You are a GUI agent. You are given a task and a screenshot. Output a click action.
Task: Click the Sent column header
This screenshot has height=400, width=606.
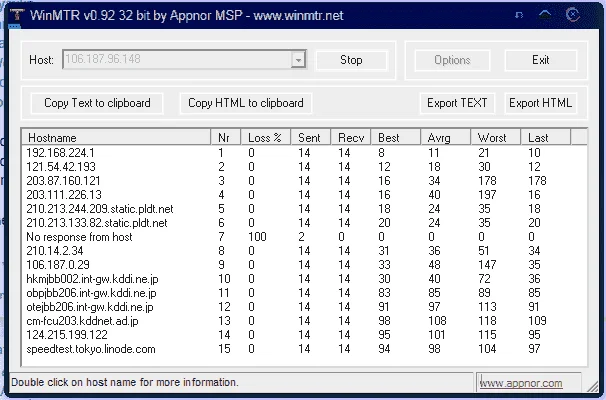pyautogui.click(x=311, y=138)
